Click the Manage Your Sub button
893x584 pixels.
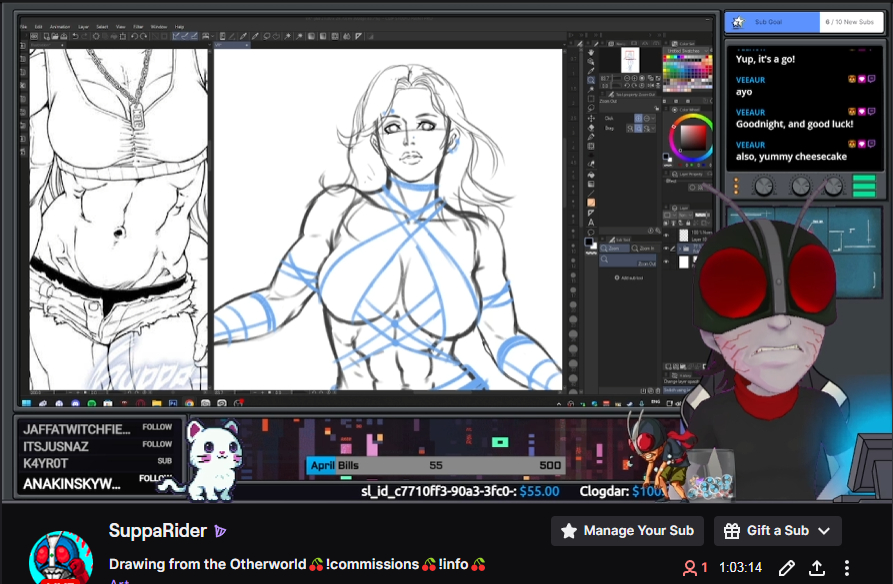coord(627,531)
